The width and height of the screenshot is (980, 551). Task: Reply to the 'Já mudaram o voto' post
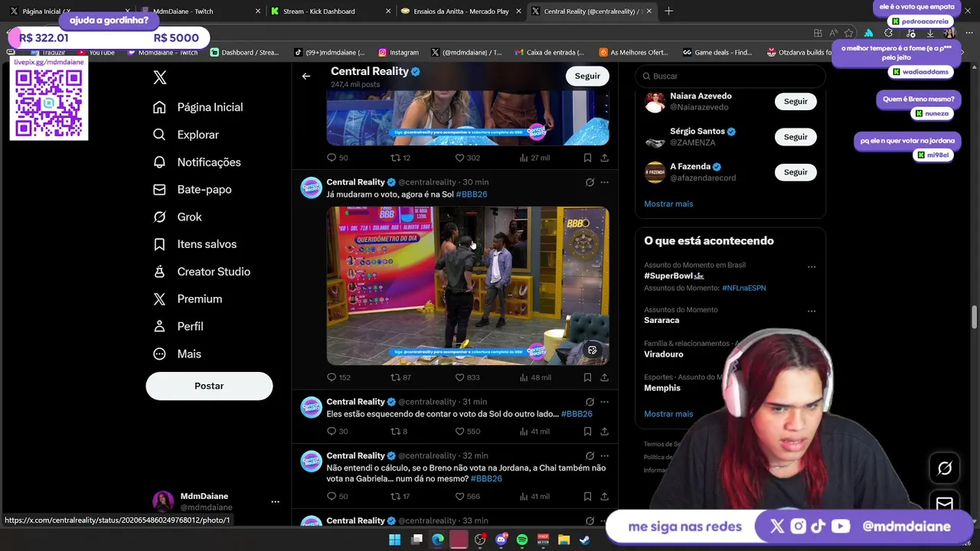[338, 377]
